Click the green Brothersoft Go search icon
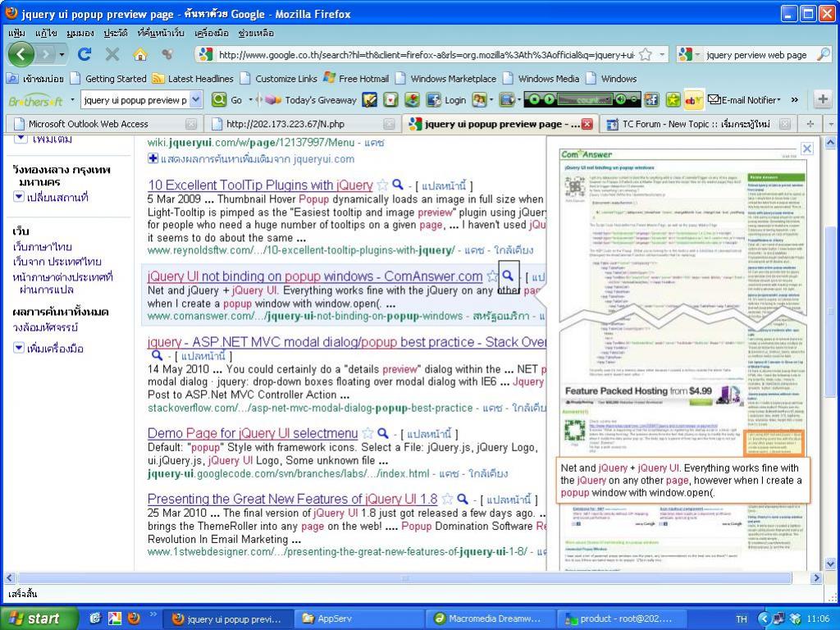This screenshot has width=840, height=630. 218,99
